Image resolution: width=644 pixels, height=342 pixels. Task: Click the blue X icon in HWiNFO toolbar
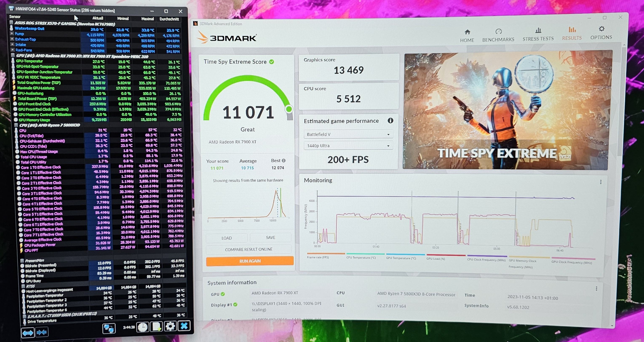184,326
